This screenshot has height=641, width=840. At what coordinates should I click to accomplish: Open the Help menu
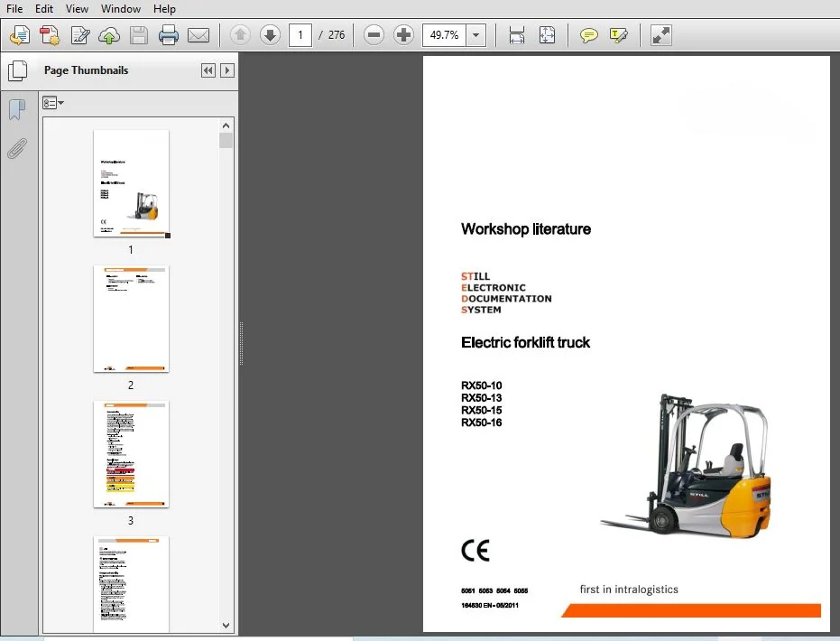tap(164, 8)
